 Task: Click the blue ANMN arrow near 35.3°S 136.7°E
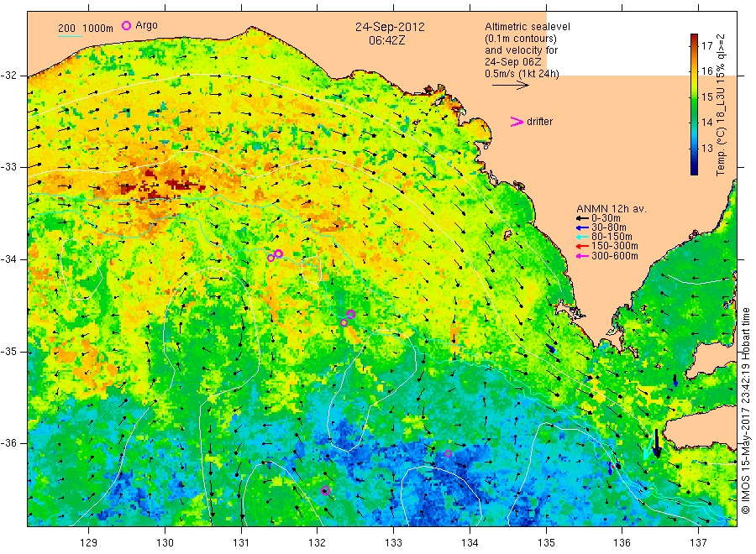(x=675, y=380)
